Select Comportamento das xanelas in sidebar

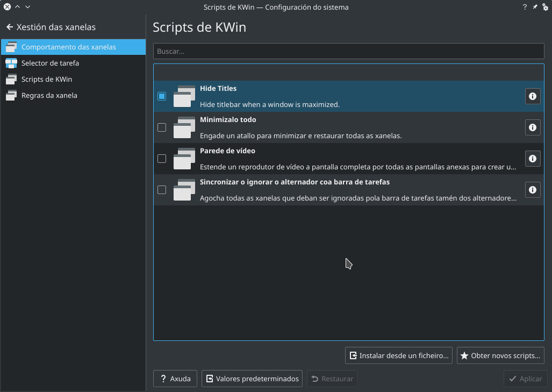73,47
